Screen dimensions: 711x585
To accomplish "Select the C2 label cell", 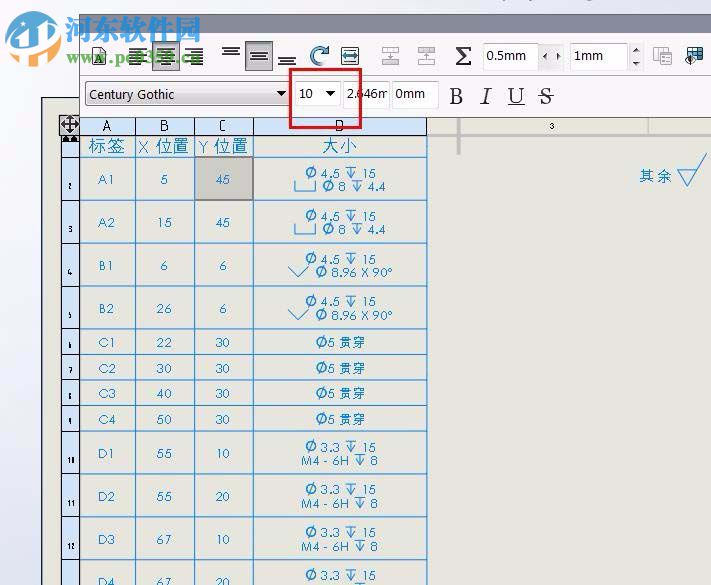I will (107, 368).
